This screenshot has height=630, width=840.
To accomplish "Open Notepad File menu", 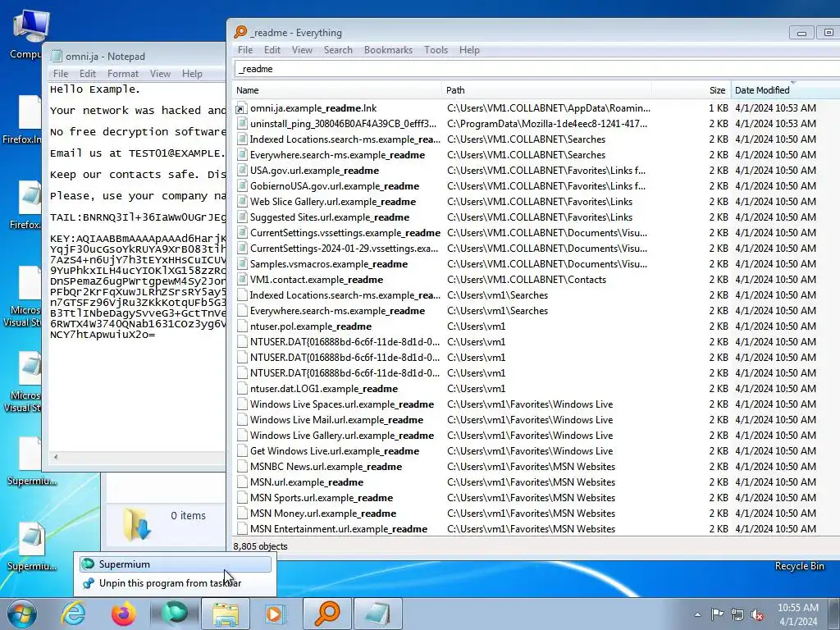I will point(61,74).
